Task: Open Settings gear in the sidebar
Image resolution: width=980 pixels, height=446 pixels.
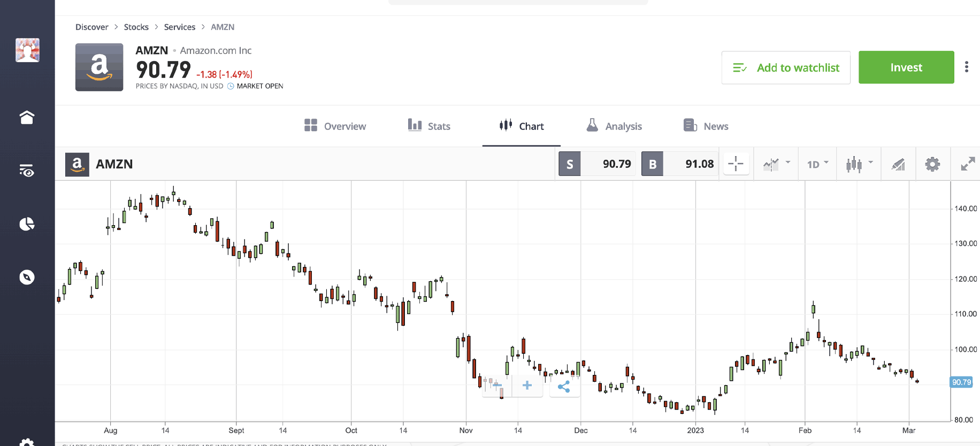Action: pos(27,442)
